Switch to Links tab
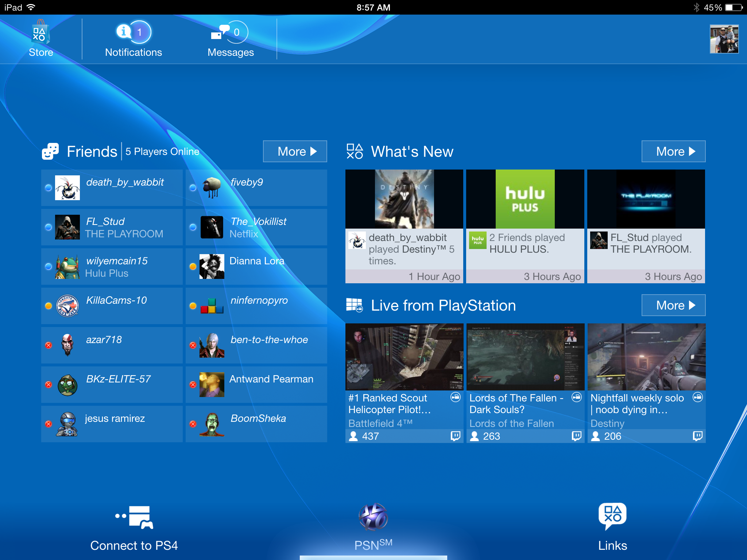The width and height of the screenshot is (747, 560). tap(612, 528)
